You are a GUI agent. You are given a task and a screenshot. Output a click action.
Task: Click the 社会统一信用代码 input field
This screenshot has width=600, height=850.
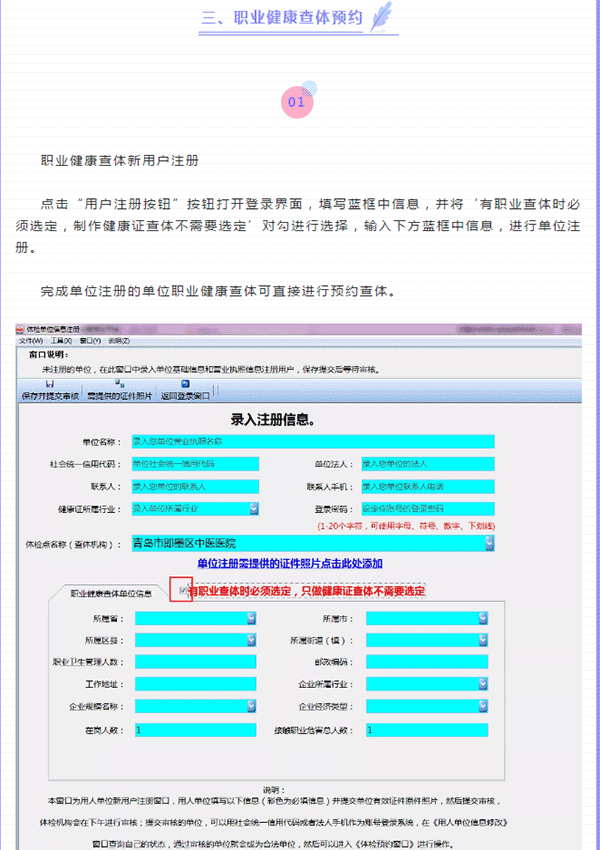click(x=195, y=464)
